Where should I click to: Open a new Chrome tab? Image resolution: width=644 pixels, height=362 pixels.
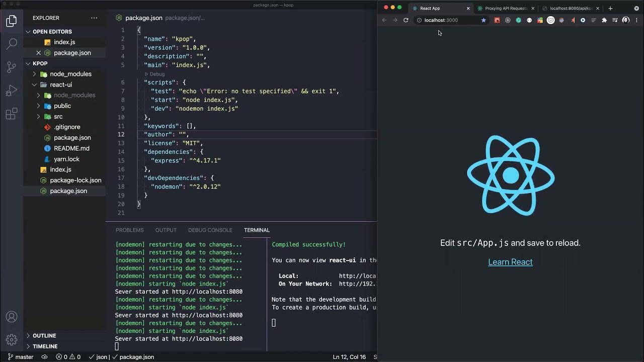[x=610, y=8]
